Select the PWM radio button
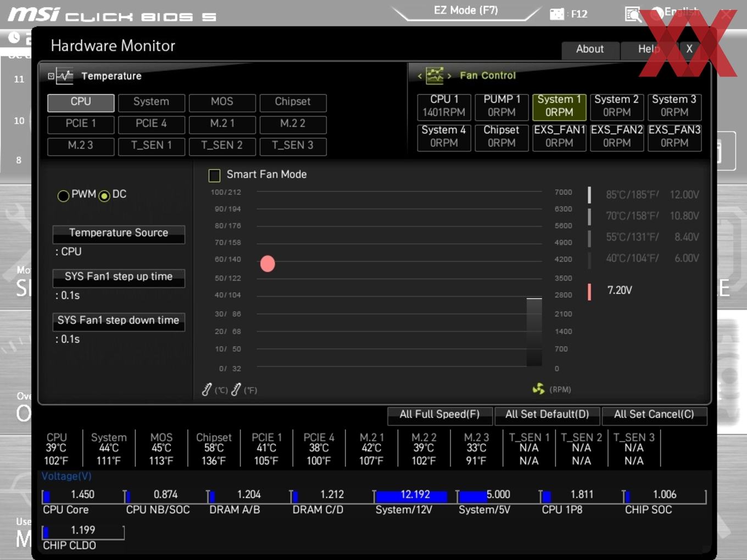This screenshot has width=747, height=560. [x=63, y=195]
